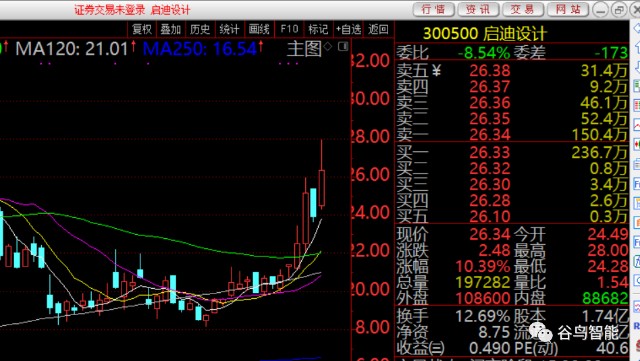Click the 26.00 price axis label
The height and width of the screenshot is (361, 640).
[x=371, y=174]
